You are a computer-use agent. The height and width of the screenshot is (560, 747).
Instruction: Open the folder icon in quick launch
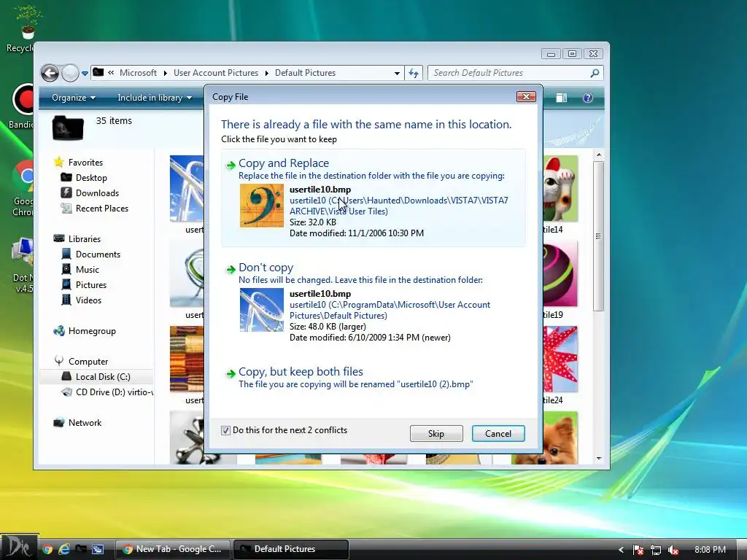click(81, 549)
